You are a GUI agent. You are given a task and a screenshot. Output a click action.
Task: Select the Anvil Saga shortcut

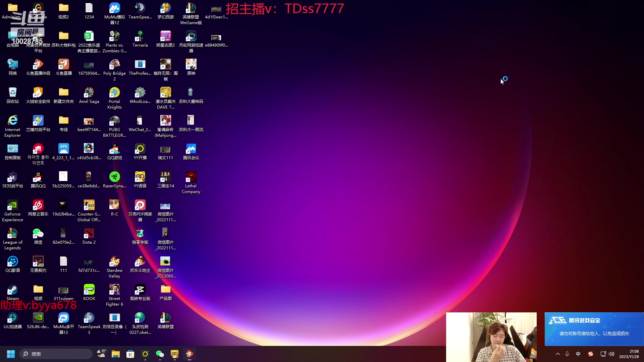pos(89,95)
